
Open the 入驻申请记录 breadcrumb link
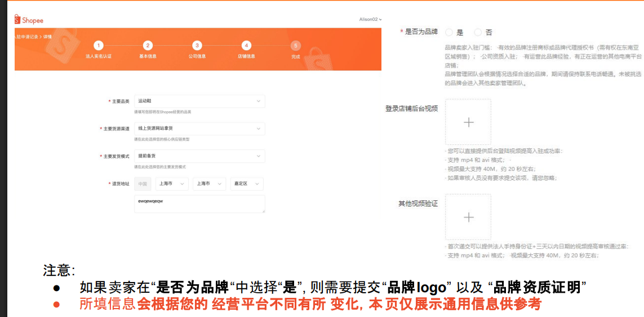coord(27,37)
